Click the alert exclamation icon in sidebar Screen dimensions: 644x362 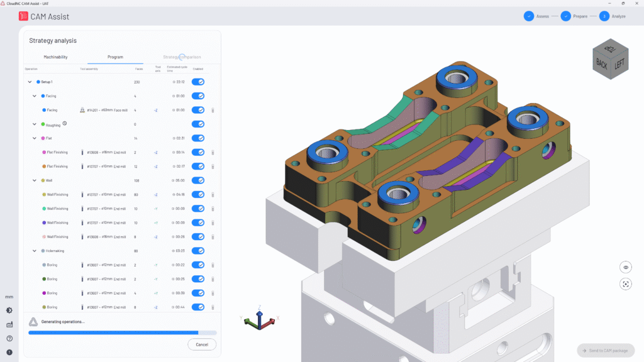(x=9, y=352)
